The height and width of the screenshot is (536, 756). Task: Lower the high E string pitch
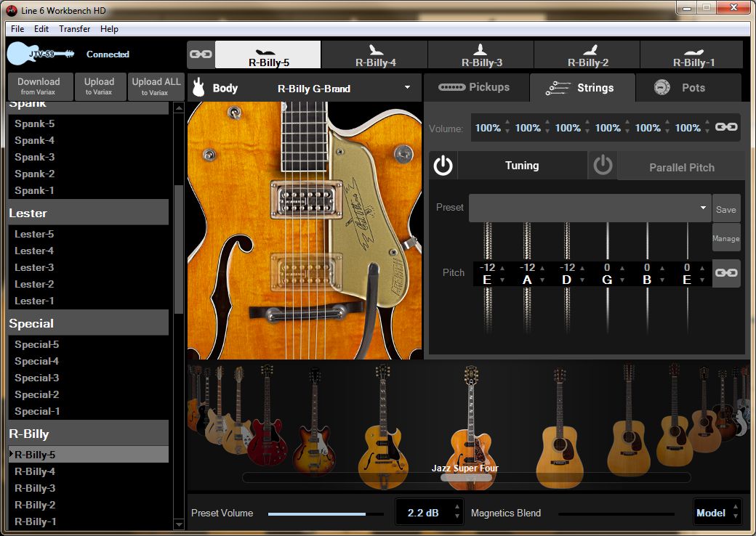pyautogui.click(x=702, y=280)
